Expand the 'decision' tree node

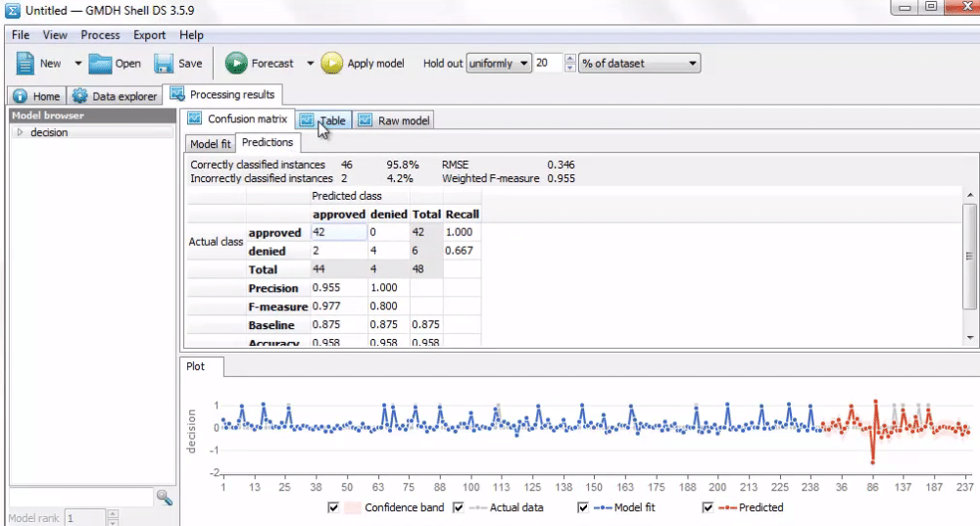click(x=20, y=132)
